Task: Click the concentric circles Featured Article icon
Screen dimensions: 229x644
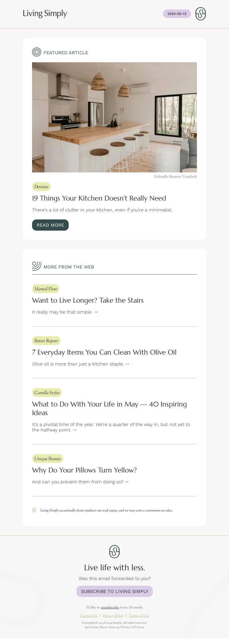Action: coord(37,52)
